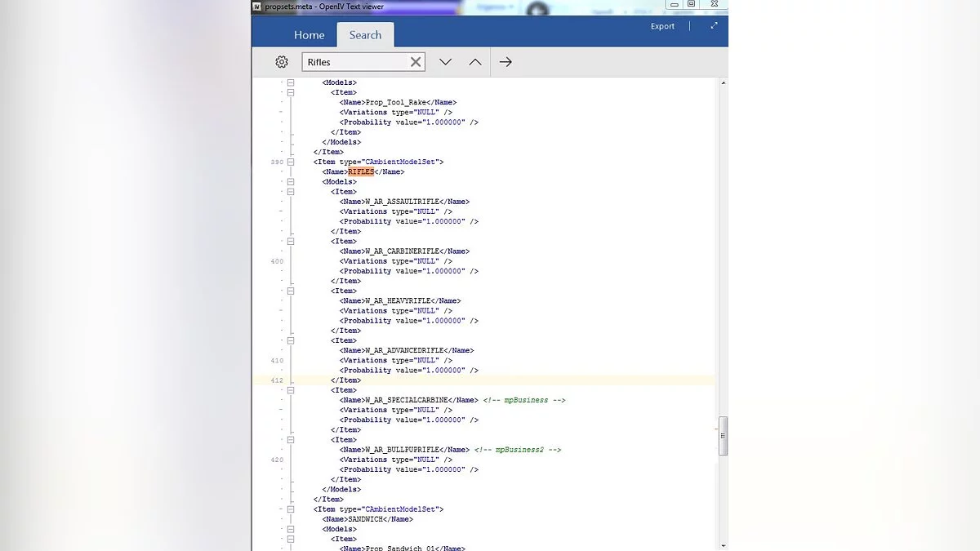
Task: Click the scrollbar up arrow
Action: [724, 82]
